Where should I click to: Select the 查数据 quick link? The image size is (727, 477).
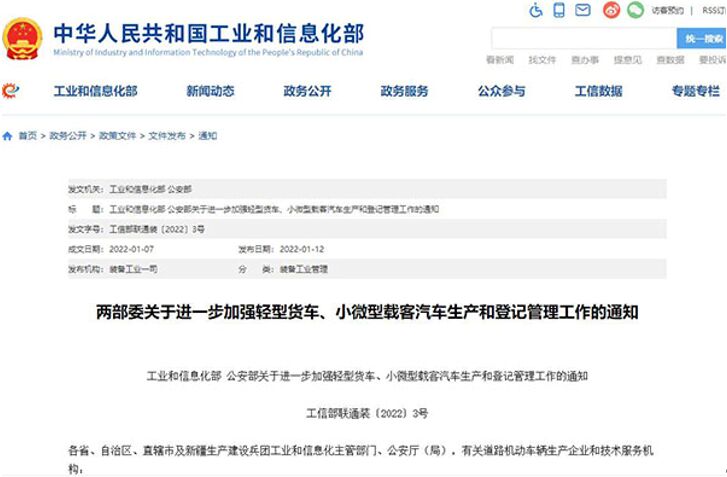(x=670, y=60)
